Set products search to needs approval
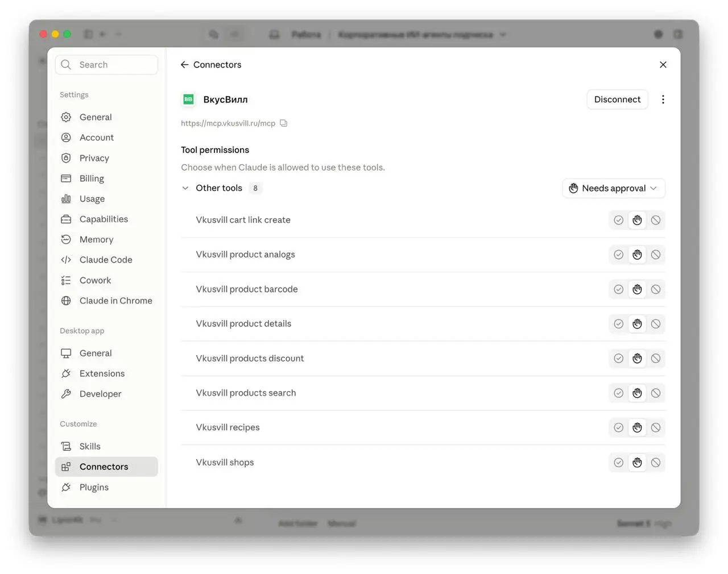728x574 pixels. 637,393
